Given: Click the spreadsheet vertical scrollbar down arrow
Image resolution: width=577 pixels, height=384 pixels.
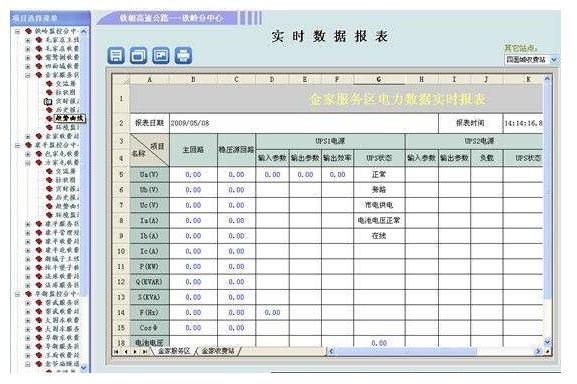Looking at the screenshot, I should [x=547, y=342].
